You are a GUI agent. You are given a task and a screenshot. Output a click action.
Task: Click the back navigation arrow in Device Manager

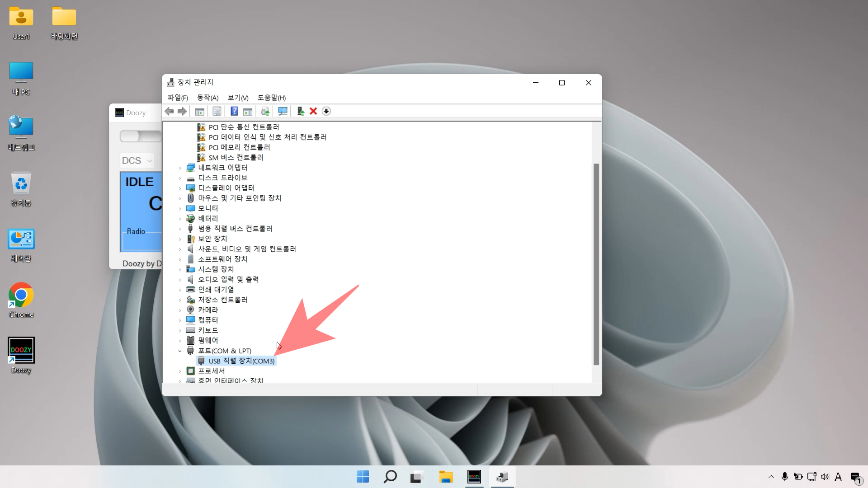pos(169,111)
